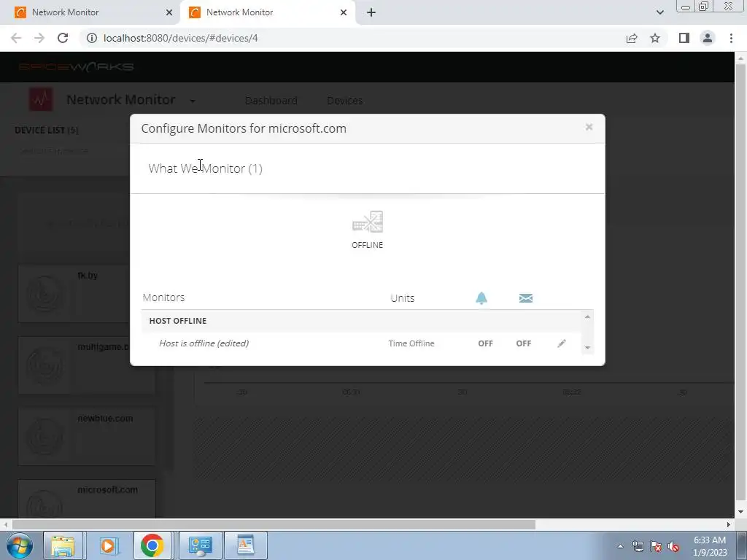747x560 pixels.
Task: Reload the current page
Action: click(63, 38)
